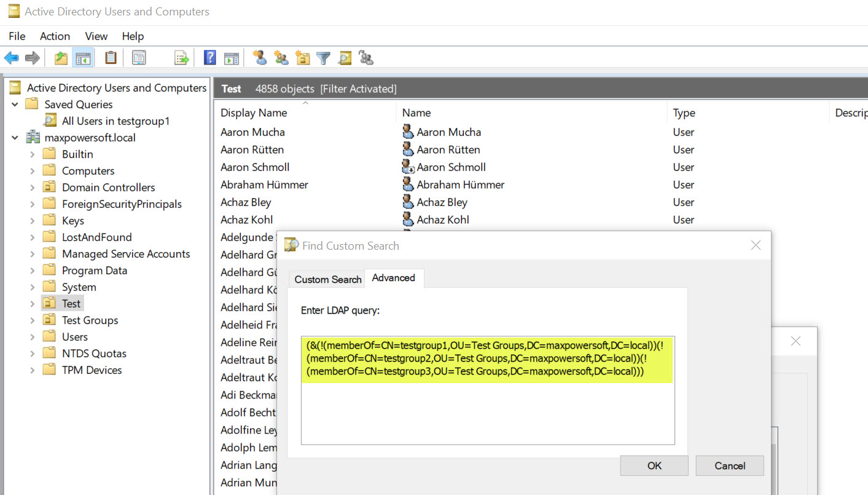Open the Help question mark icon
Viewport: 868px width, 495px height.
(210, 58)
